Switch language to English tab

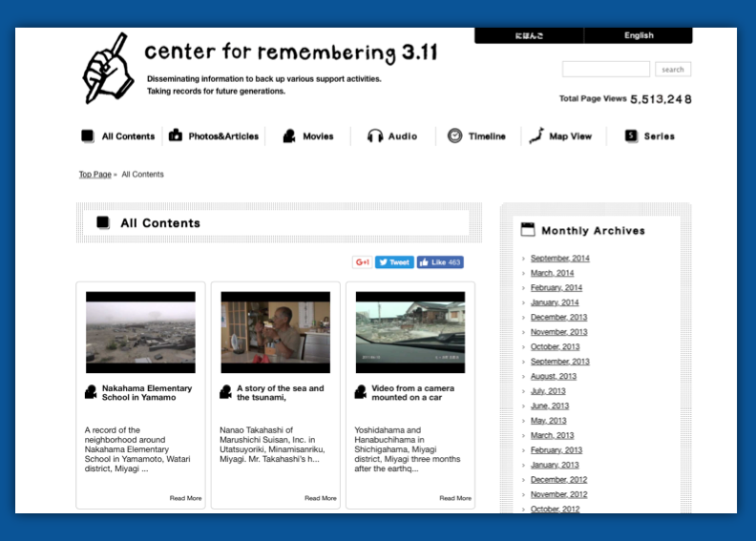pyautogui.click(x=639, y=35)
